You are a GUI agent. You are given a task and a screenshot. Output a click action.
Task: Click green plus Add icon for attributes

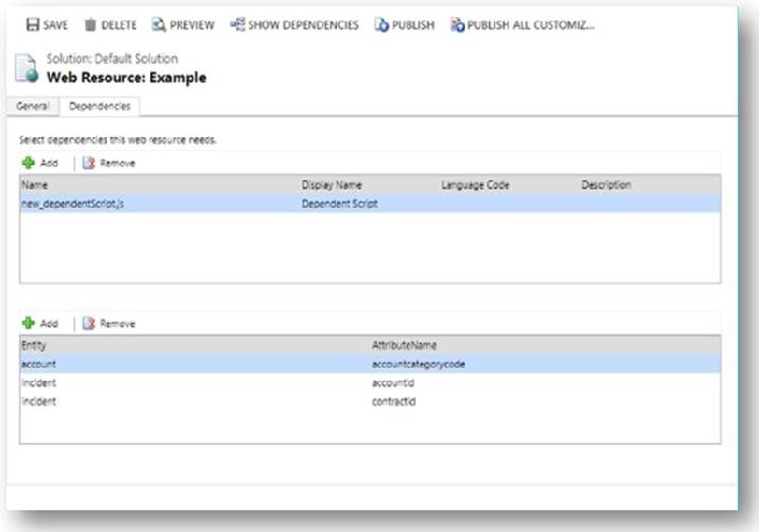[x=28, y=324]
